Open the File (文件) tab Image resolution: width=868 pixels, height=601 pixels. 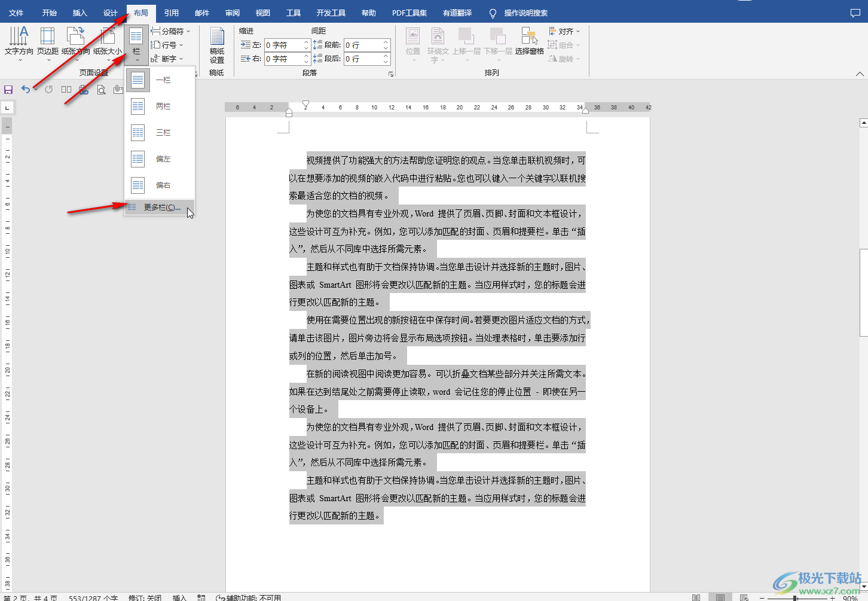[16, 13]
